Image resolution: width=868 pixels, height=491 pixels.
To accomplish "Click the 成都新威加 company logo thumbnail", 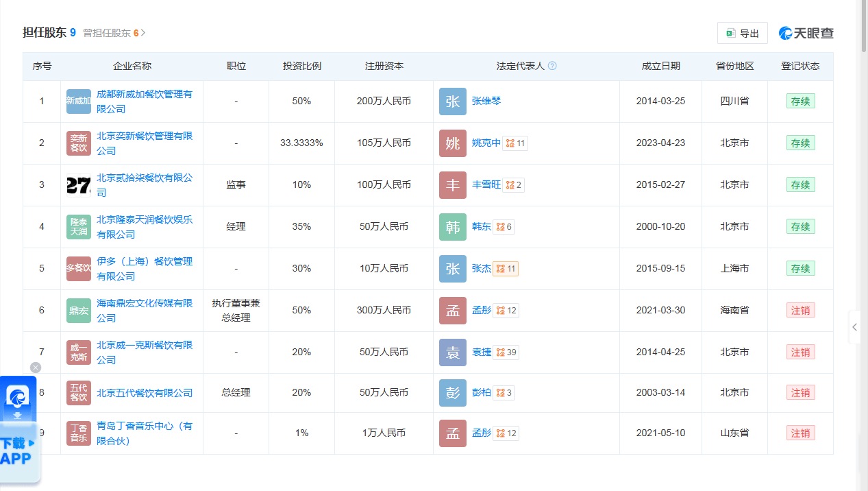I will (78, 101).
